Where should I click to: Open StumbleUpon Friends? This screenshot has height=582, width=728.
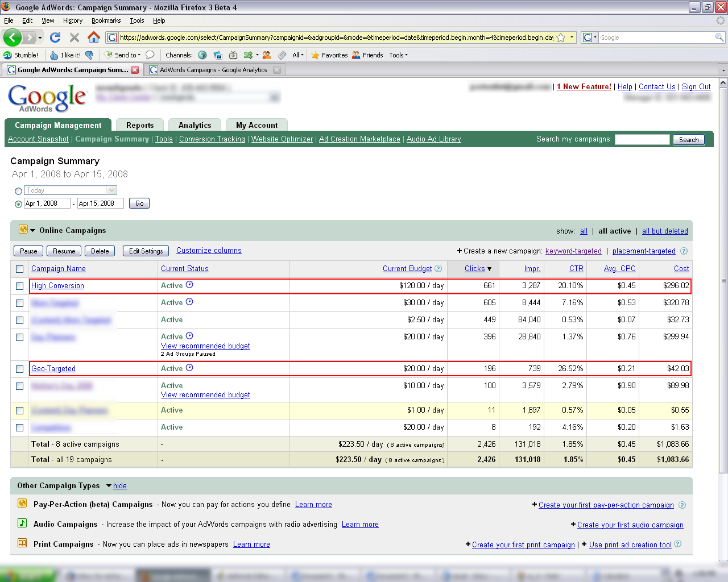tap(367, 55)
